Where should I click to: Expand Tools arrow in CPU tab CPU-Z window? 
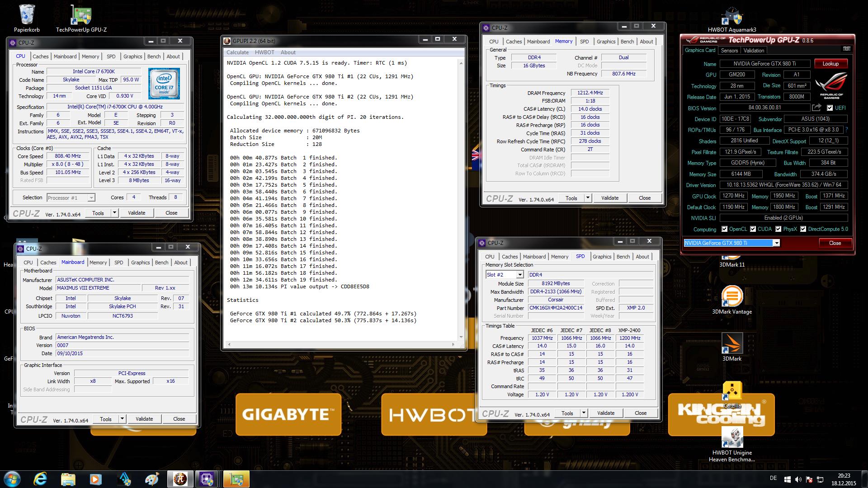pyautogui.click(x=114, y=213)
